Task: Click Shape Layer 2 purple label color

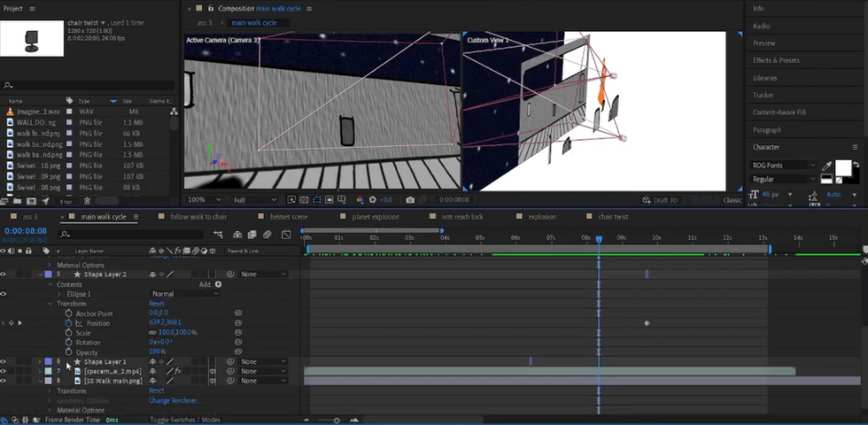Action: (48, 274)
